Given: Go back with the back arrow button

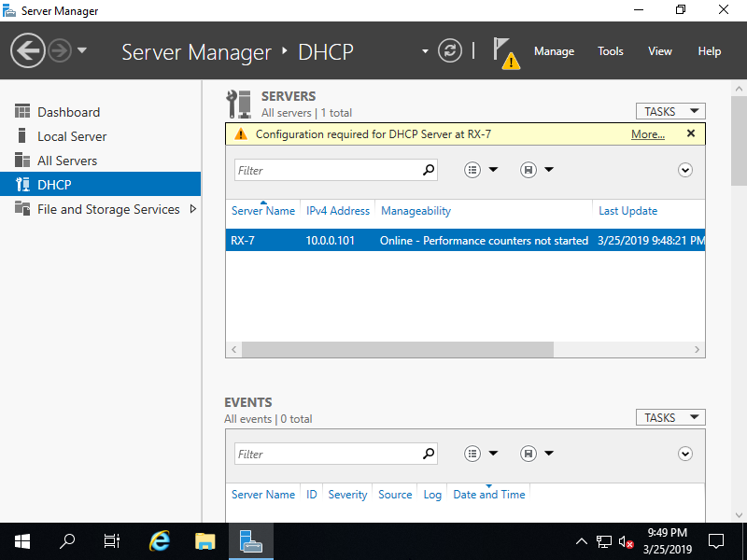Looking at the screenshot, I should 28,50.
